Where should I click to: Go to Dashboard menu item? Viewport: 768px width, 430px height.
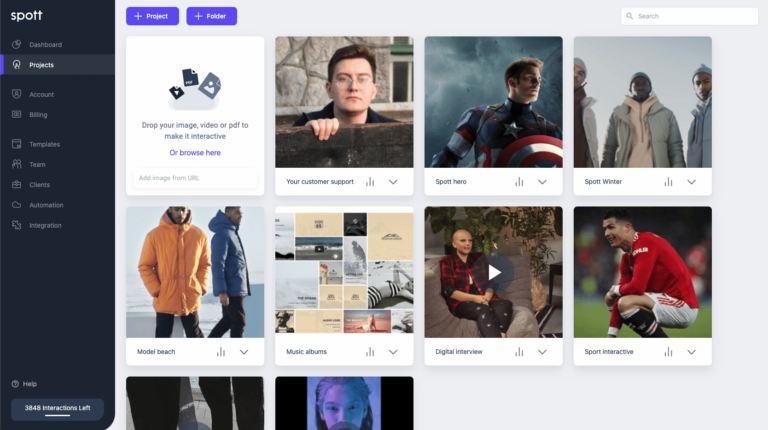click(46, 45)
